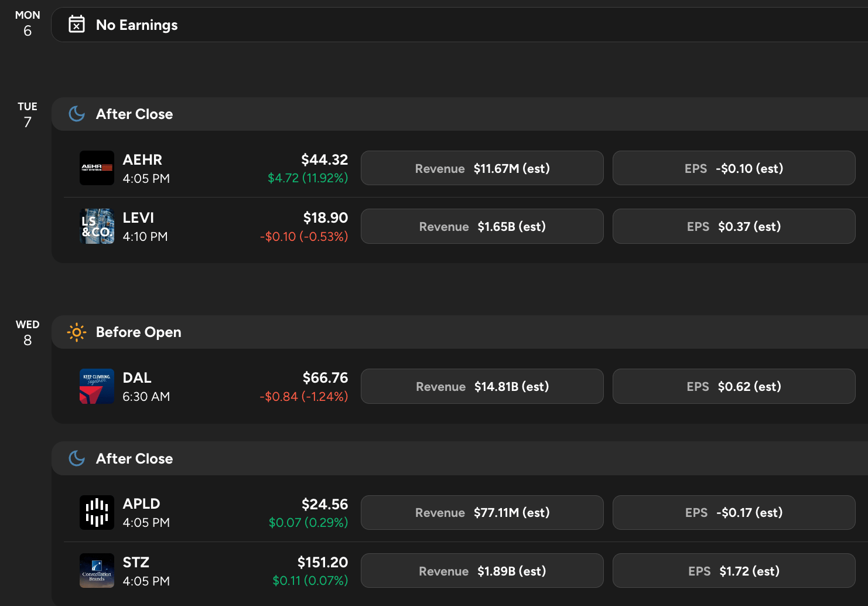The image size is (868, 606).
Task: Open the Constellation Brands logo
Action: (97, 571)
